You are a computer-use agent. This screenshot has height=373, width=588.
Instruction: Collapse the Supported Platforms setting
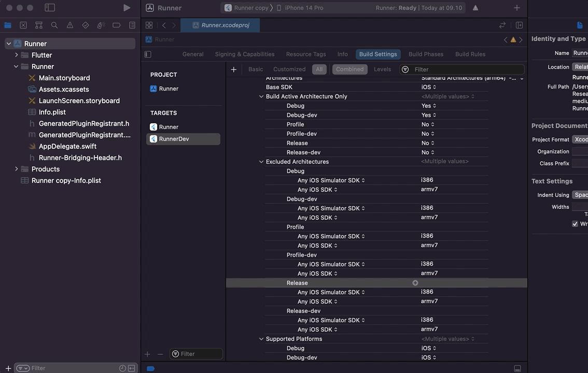(x=261, y=339)
